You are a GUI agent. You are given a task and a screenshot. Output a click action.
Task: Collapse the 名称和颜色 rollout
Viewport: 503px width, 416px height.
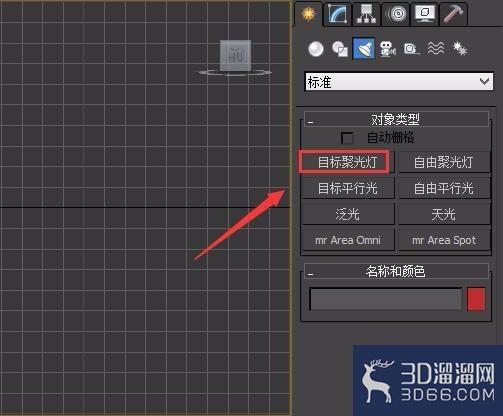pos(396,271)
